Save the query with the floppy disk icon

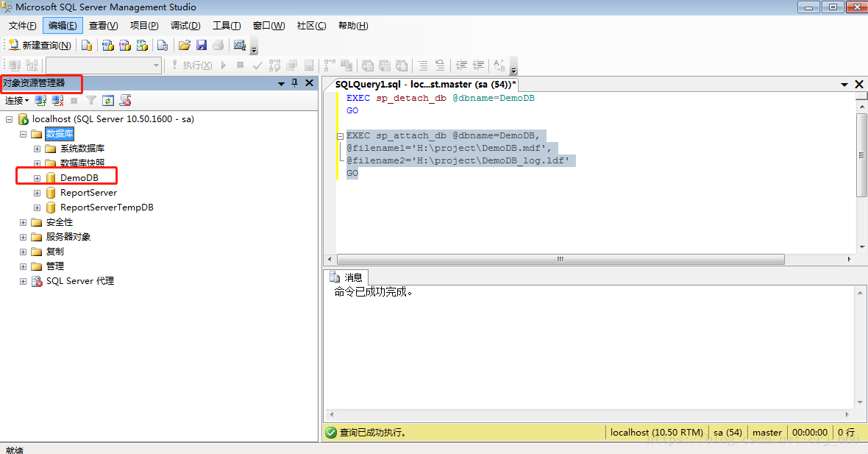(202, 46)
